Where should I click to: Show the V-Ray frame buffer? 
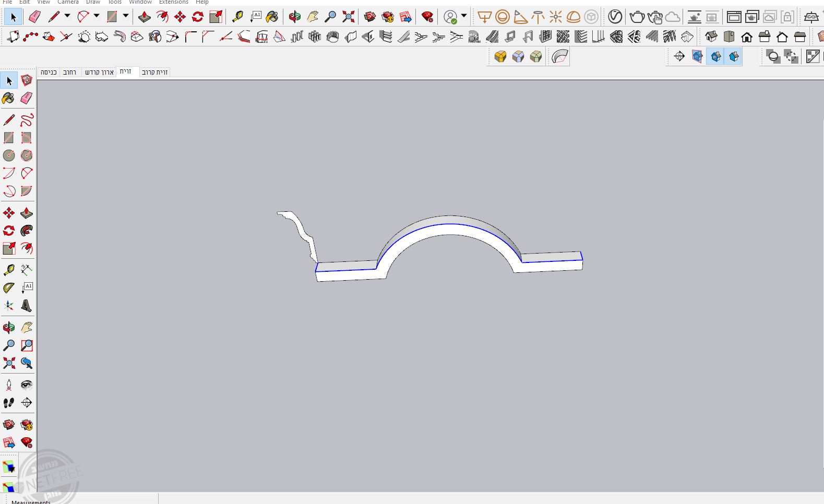coord(734,17)
